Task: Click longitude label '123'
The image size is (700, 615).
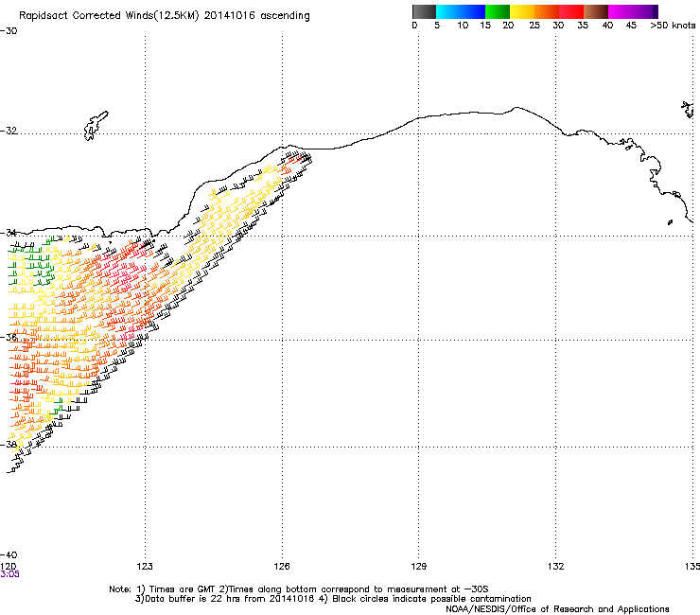Action: coord(145,567)
